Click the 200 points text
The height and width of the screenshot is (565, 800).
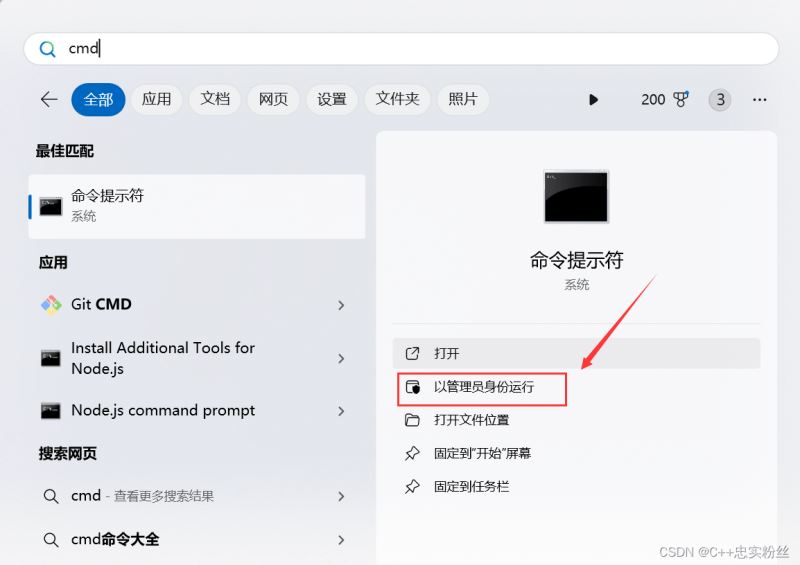pos(653,100)
